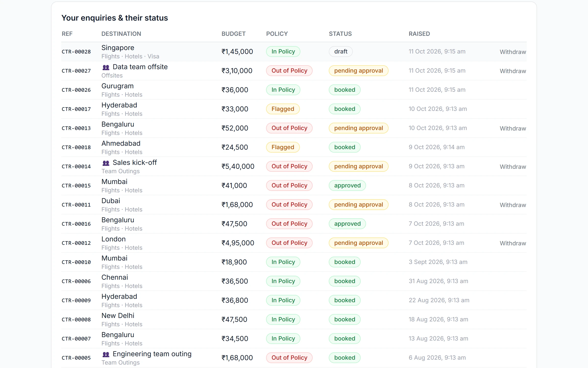Image resolution: width=588 pixels, height=368 pixels.
Task: Click the approved status for Bengaluru CTR-00016
Action: [x=347, y=224]
